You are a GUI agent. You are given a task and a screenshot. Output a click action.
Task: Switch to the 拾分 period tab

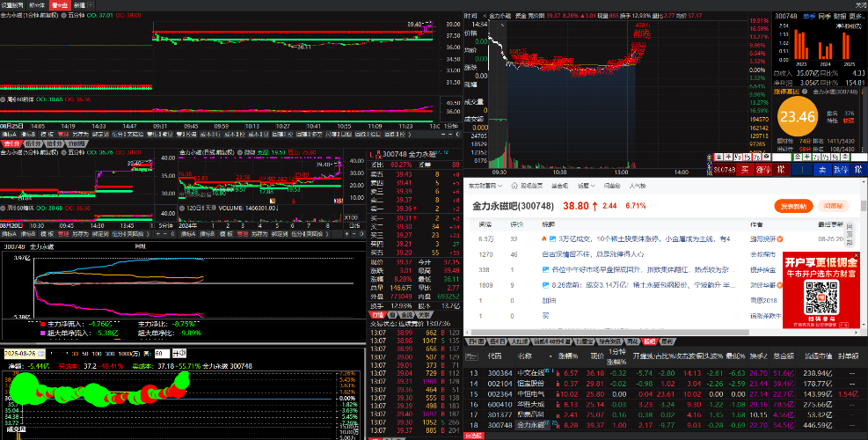[x=52, y=143]
